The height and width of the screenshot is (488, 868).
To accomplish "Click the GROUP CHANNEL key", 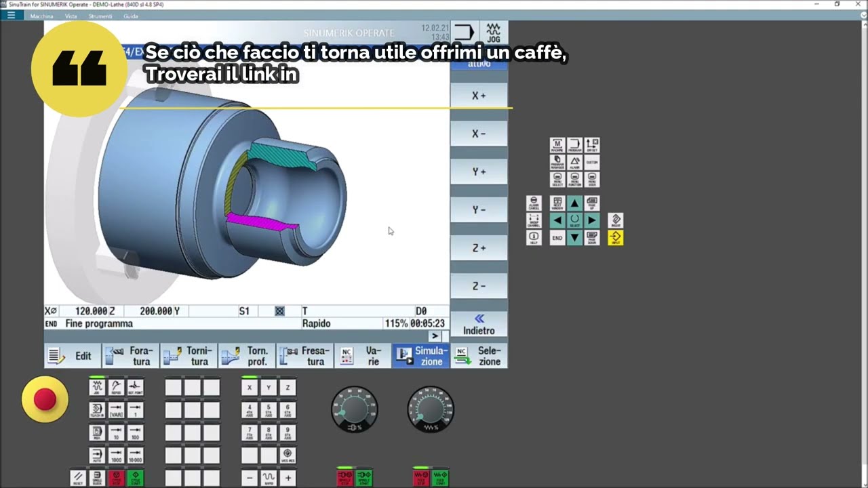I will click(534, 220).
